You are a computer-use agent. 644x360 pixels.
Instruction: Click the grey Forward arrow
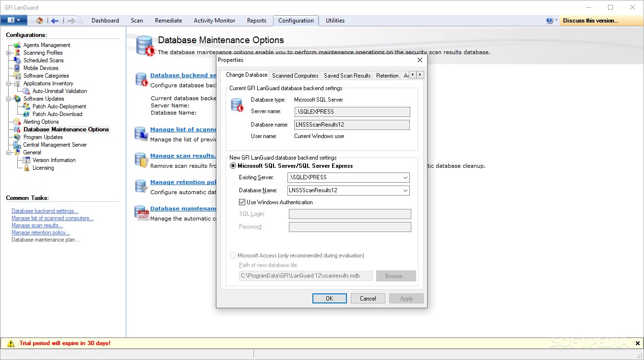(x=71, y=21)
